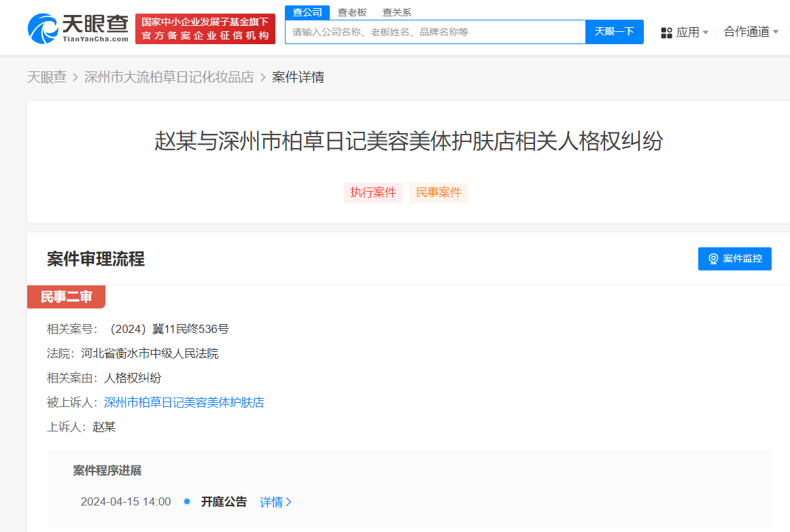
Task: Click the monitoring eye icon on 案件监控 button
Action: (x=712, y=258)
